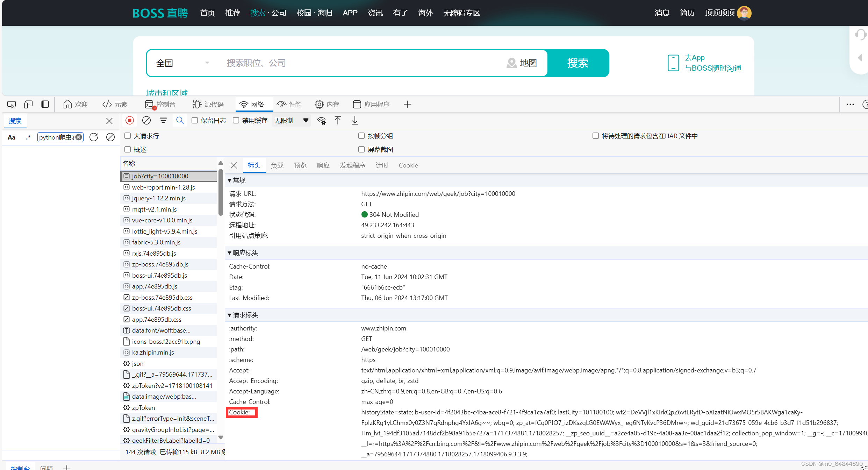868x470 pixels.
Task: Open the 控制台 devtools tab
Action: (x=160, y=104)
